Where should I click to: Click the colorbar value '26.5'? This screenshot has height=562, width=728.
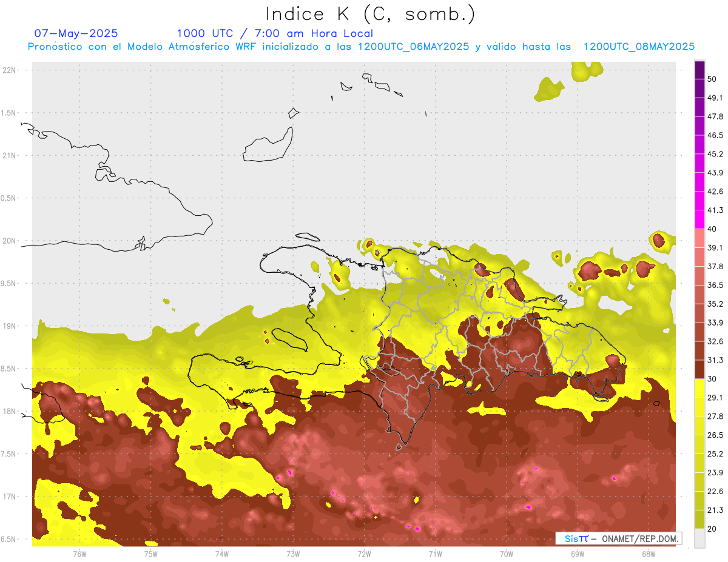click(x=715, y=435)
